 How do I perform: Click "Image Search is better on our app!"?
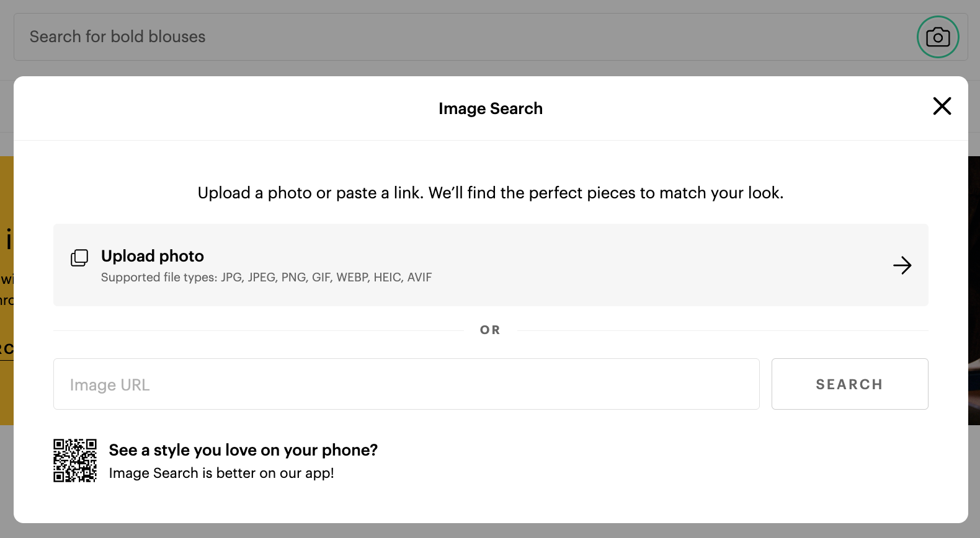pos(221,474)
